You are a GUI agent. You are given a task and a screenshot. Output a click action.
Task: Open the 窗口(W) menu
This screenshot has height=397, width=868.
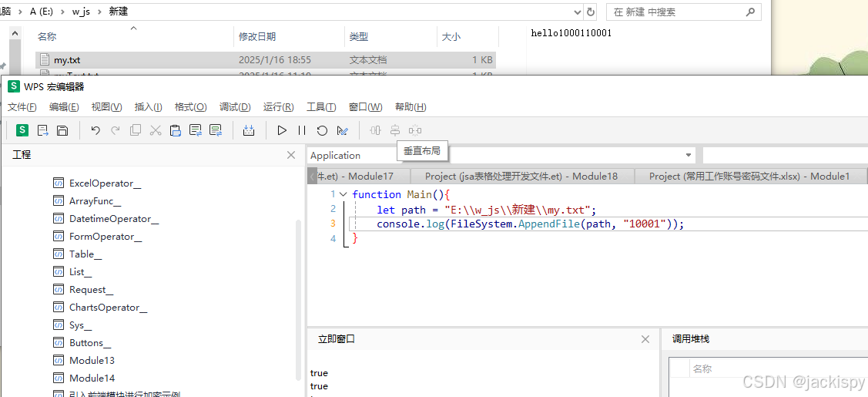tap(365, 107)
